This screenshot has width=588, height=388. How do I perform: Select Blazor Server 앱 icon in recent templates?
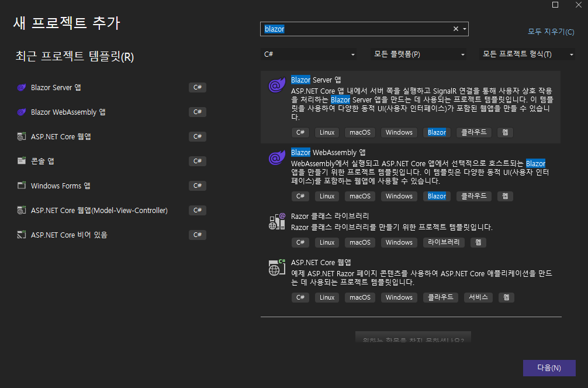pos(22,87)
